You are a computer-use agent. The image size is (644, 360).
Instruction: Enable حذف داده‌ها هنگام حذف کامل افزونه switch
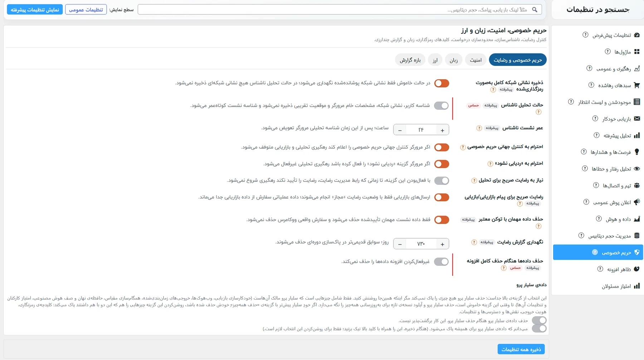(x=441, y=261)
